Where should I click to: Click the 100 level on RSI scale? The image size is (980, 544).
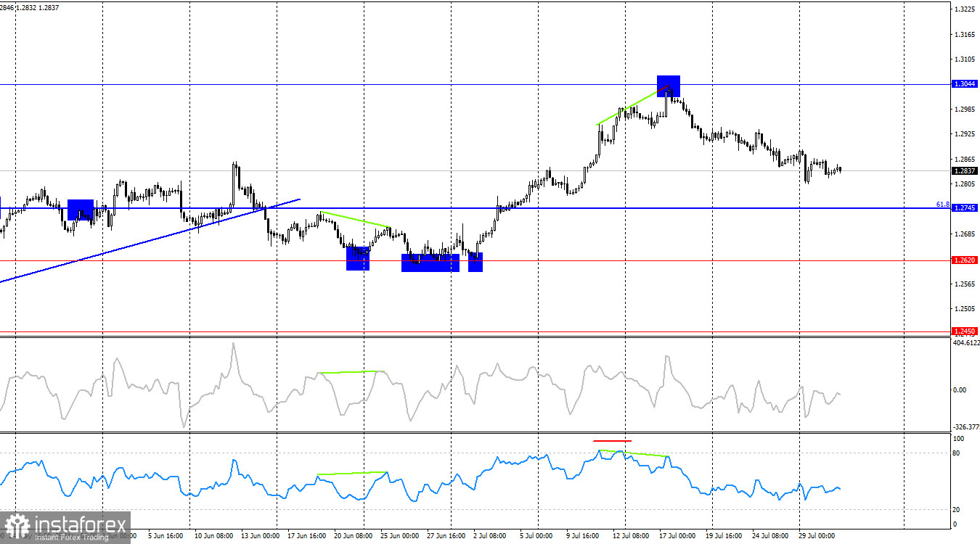click(x=958, y=439)
